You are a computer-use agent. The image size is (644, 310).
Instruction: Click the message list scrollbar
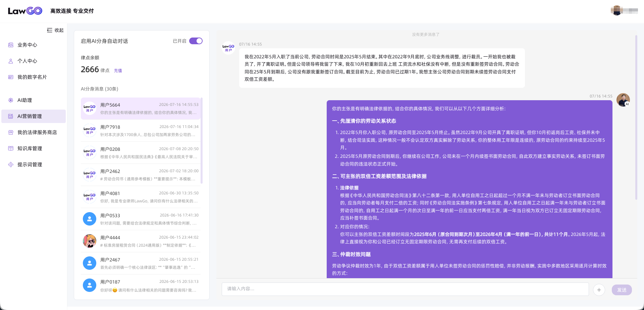coord(202,141)
